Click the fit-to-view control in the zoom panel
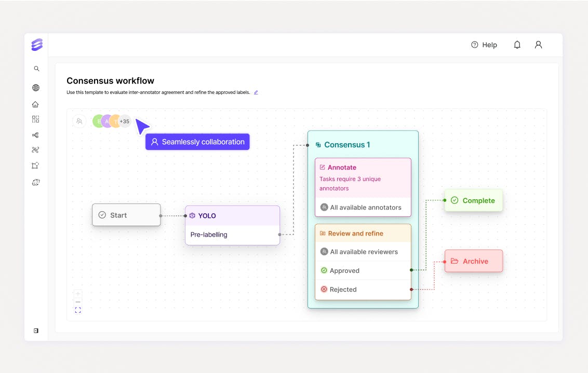 pyautogui.click(x=78, y=310)
